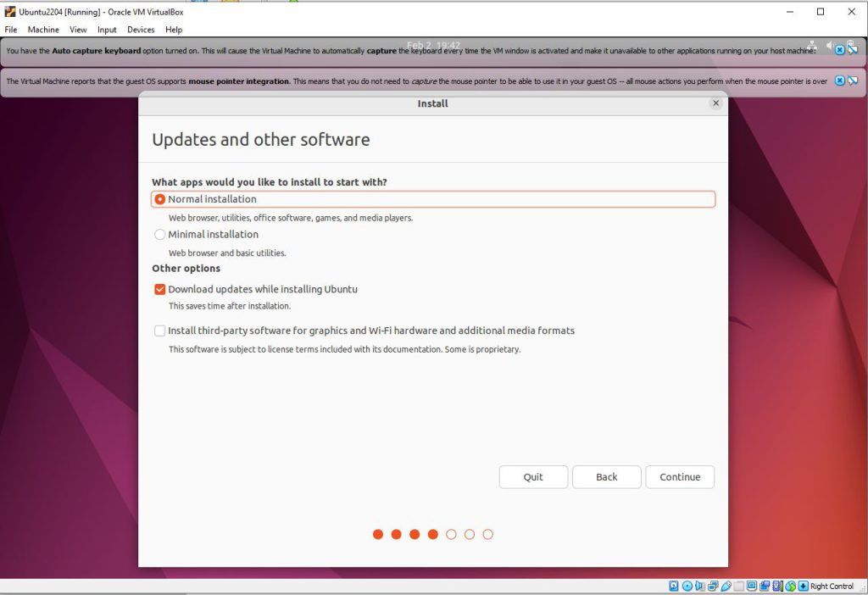Open the Devices menu

(141, 30)
